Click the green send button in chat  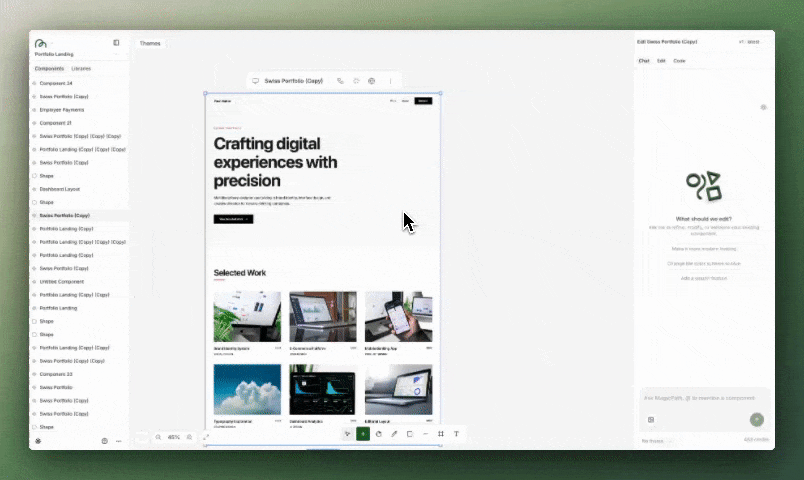tap(756, 419)
